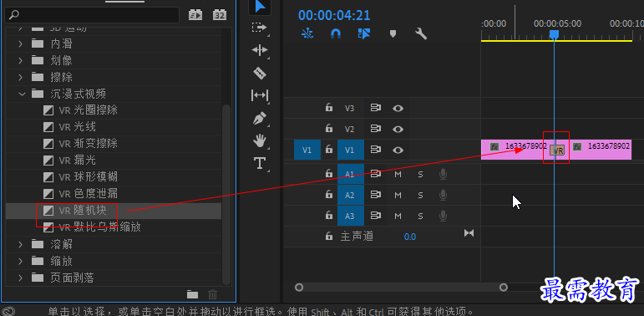Click the effects search field
The width and height of the screenshot is (644, 316).
(x=92, y=15)
